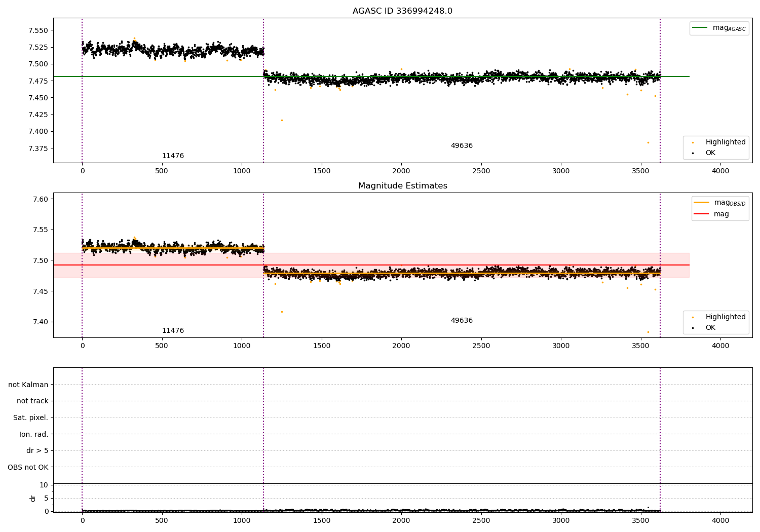Click the "7.400" y-axis tick label
The image size is (760, 532).
pyautogui.click(x=38, y=132)
